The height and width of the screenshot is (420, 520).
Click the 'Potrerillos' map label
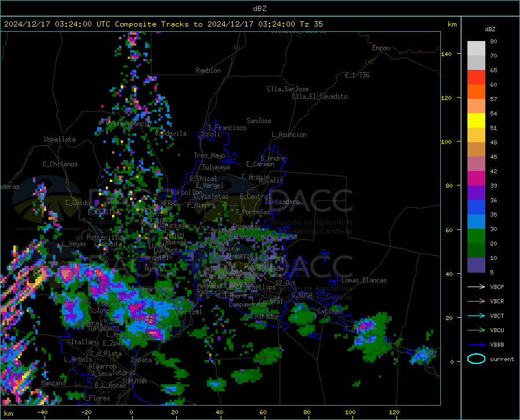coord(106,237)
